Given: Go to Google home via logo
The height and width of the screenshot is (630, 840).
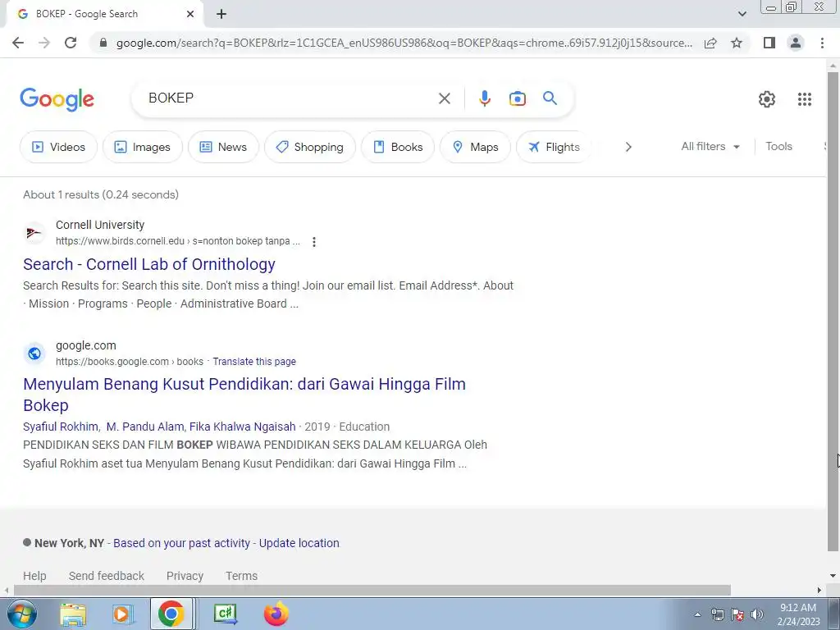Looking at the screenshot, I should (57, 99).
